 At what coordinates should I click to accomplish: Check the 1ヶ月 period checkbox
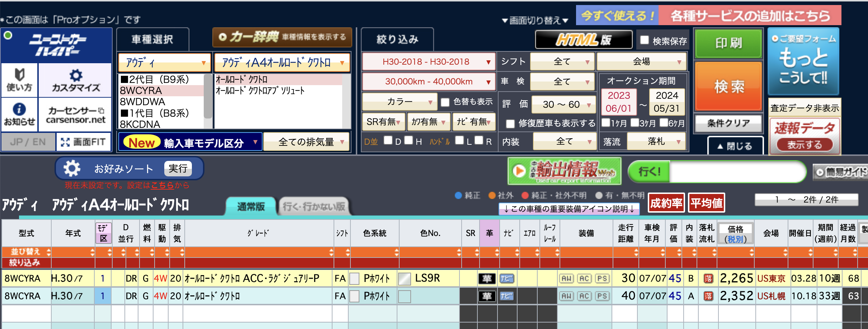(606, 122)
